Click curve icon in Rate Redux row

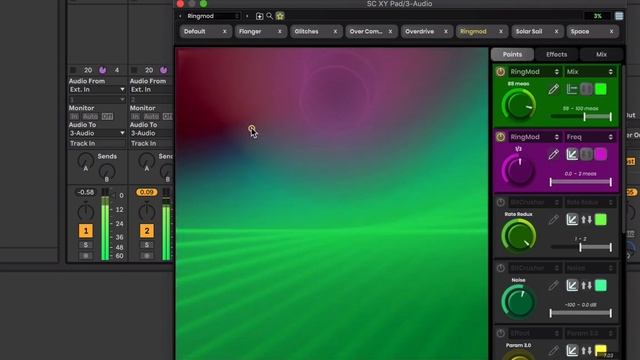pyautogui.click(x=572, y=220)
